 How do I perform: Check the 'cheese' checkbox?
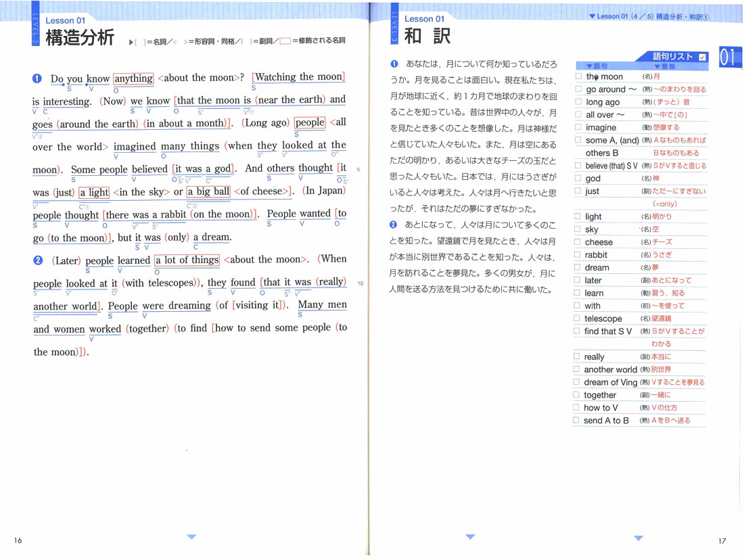click(578, 241)
